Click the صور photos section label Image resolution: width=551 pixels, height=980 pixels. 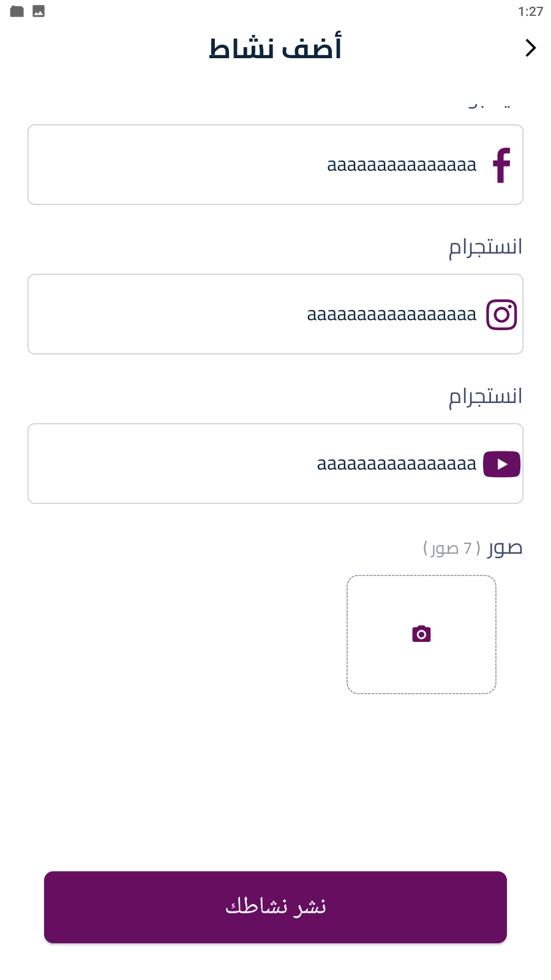tap(504, 548)
